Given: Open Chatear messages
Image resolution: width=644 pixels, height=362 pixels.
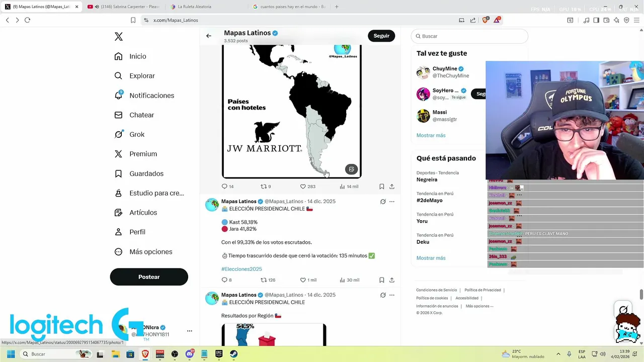Looking at the screenshot, I should [x=134, y=115].
